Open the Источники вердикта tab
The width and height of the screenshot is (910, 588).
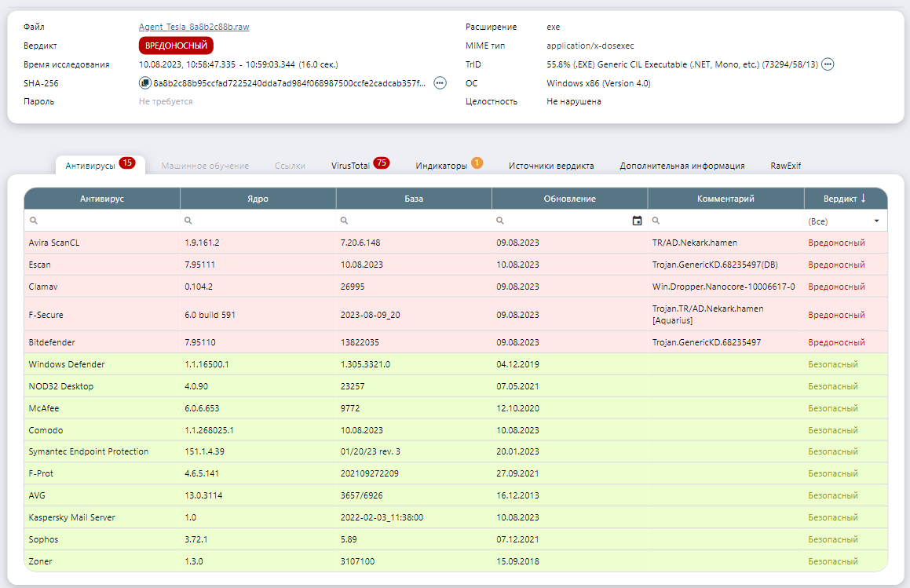pos(551,166)
